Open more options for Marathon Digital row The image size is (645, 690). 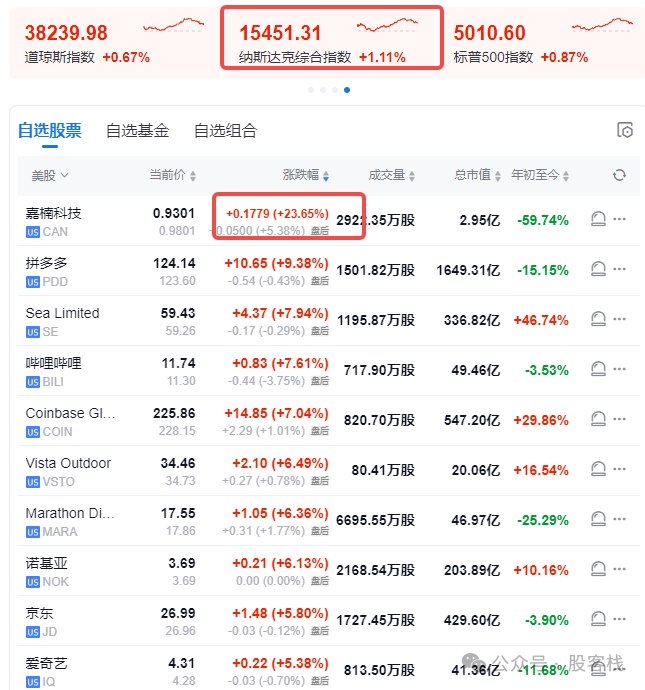pyautogui.click(x=619, y=519)
